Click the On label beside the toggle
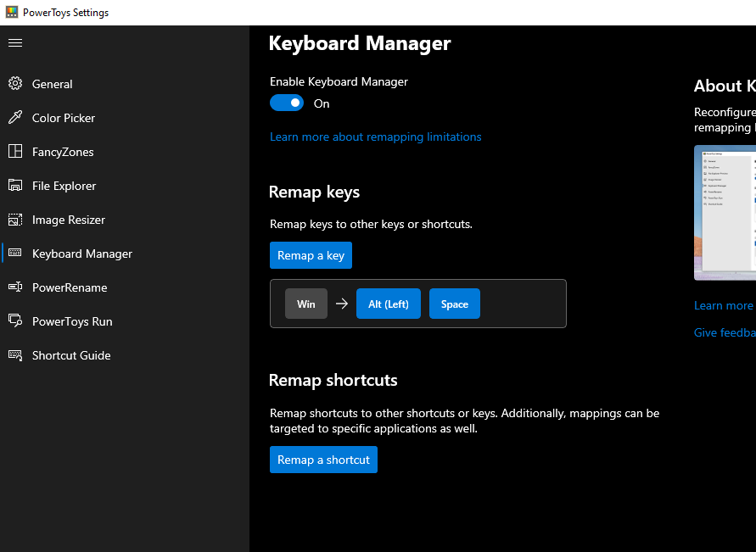 (x=322, y=103)
